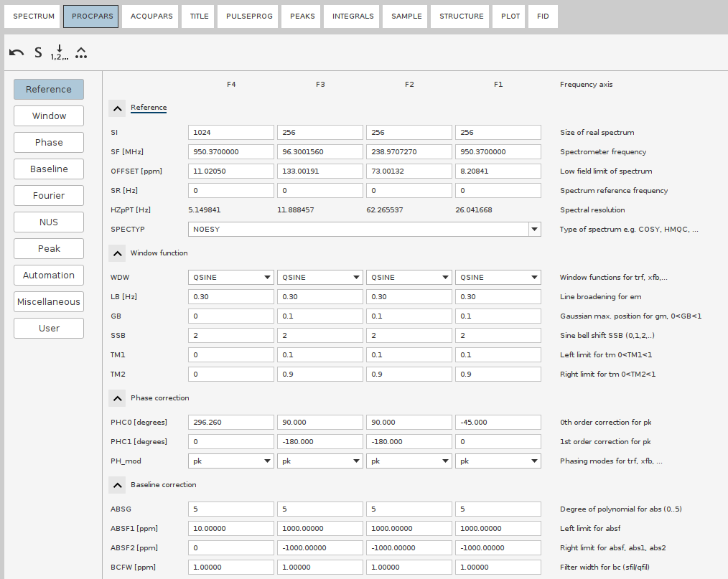Collapse the Window function section
Image resolution: width=728 pixels, height=579 pixels.
pos(117,253)
